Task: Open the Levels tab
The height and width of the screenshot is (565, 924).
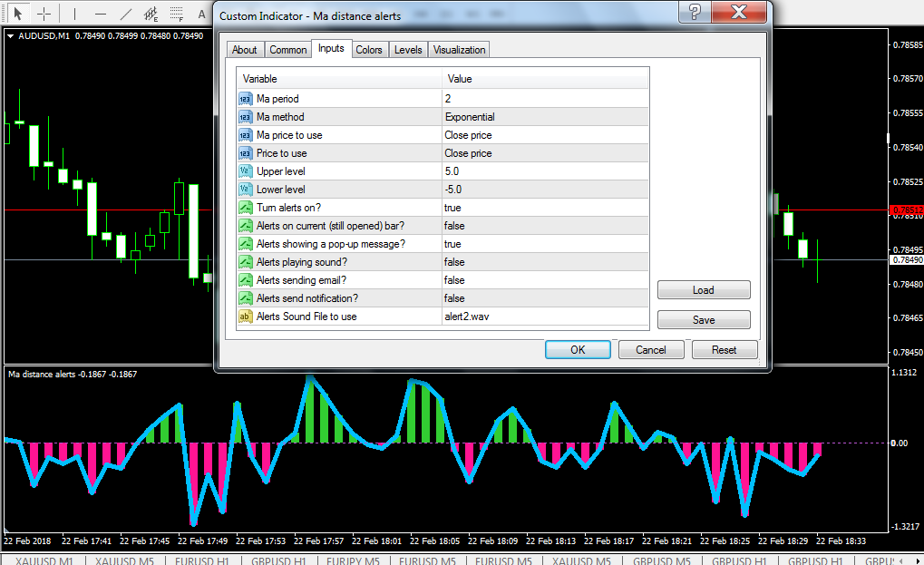Action: pyautogui.click(x=408, y=50)
